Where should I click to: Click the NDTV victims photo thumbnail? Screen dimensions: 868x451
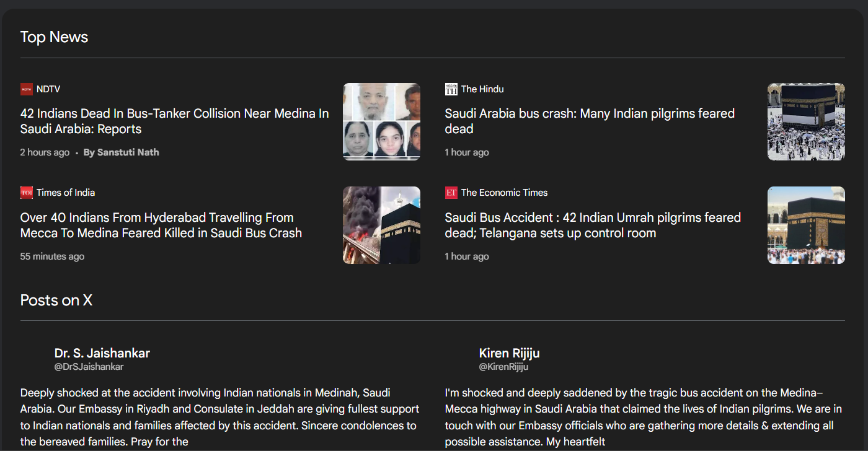point(381,121)
